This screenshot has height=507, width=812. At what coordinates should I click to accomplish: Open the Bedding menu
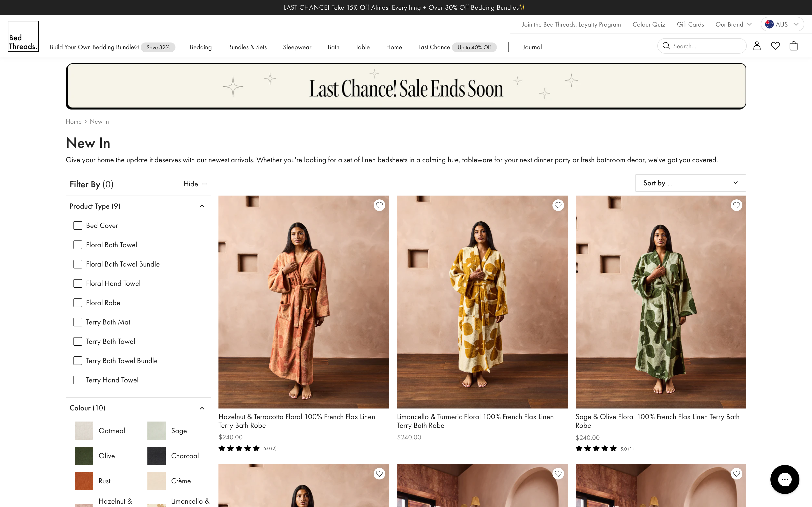tap(201, 47)
